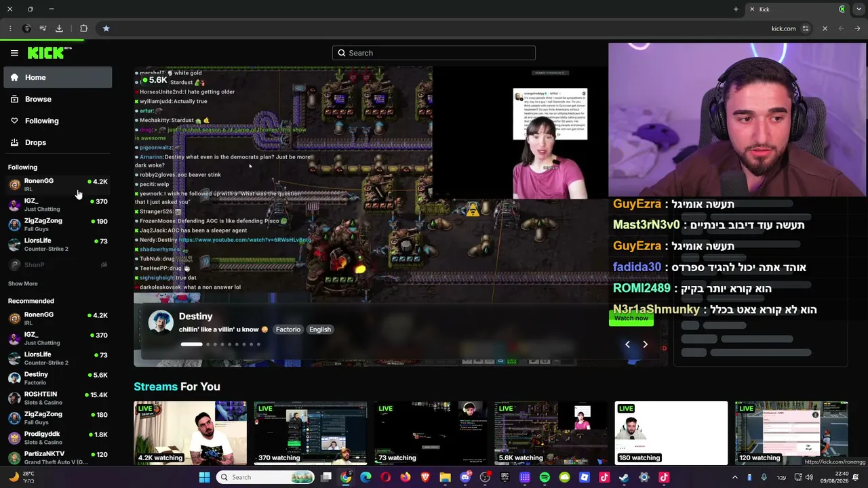Click the English language tag
The width and height of the screenshot is (868, 488).
point(320,329)
